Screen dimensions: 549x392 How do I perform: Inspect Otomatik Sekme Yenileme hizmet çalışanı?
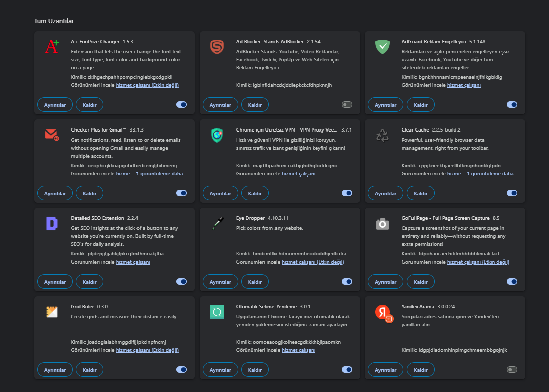(298, 350)
